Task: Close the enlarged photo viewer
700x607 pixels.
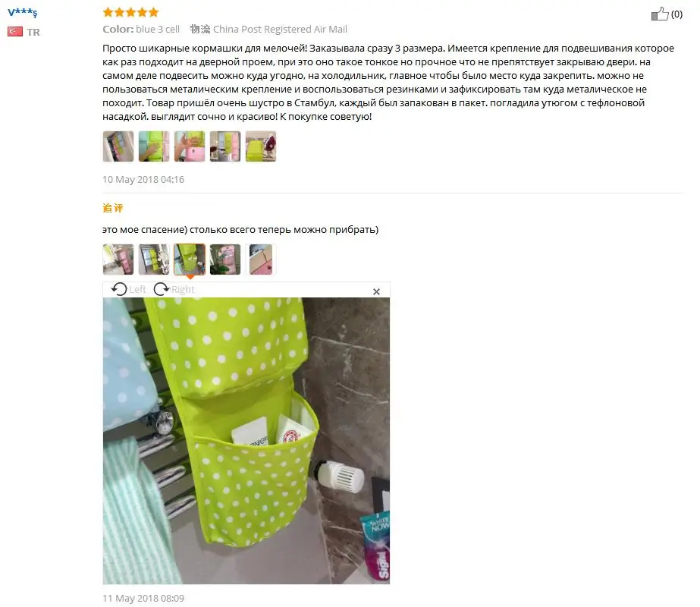Action: coord(376,291)
